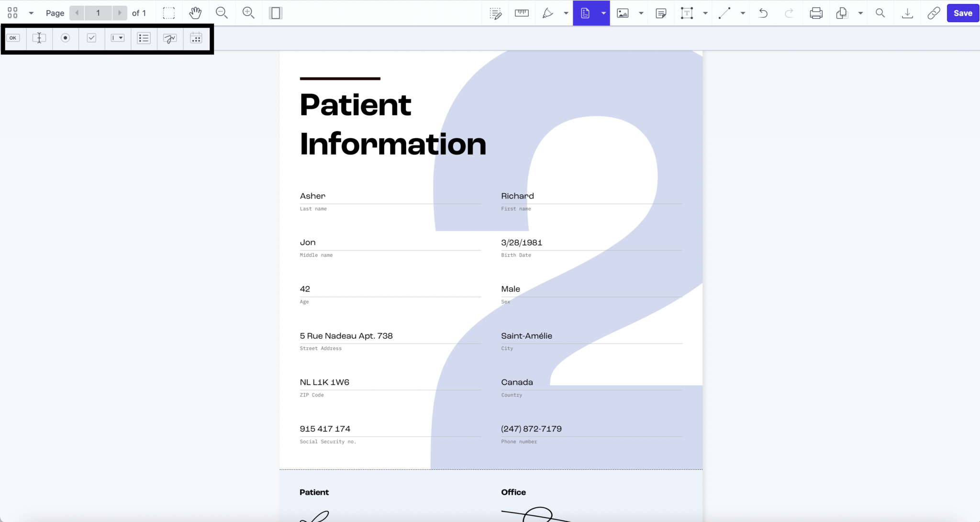
Task: Add a radio button form field
Action: click(x=66, y=38)
